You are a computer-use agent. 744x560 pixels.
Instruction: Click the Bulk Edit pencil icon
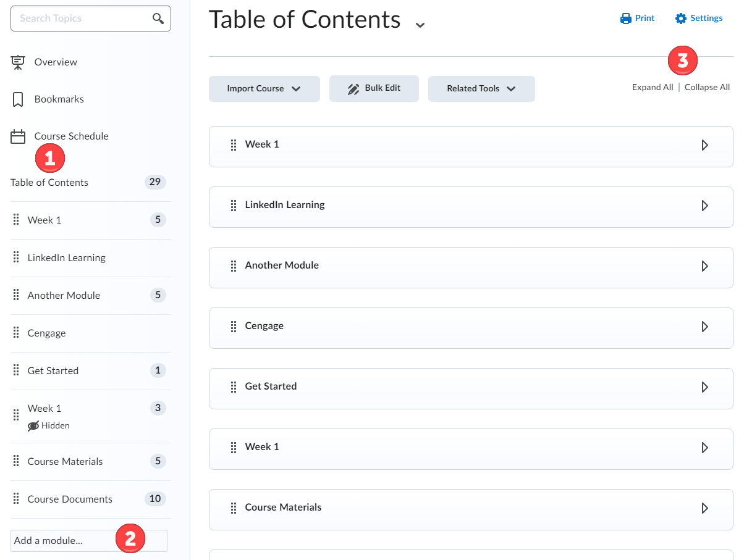[x=353, y=89]
